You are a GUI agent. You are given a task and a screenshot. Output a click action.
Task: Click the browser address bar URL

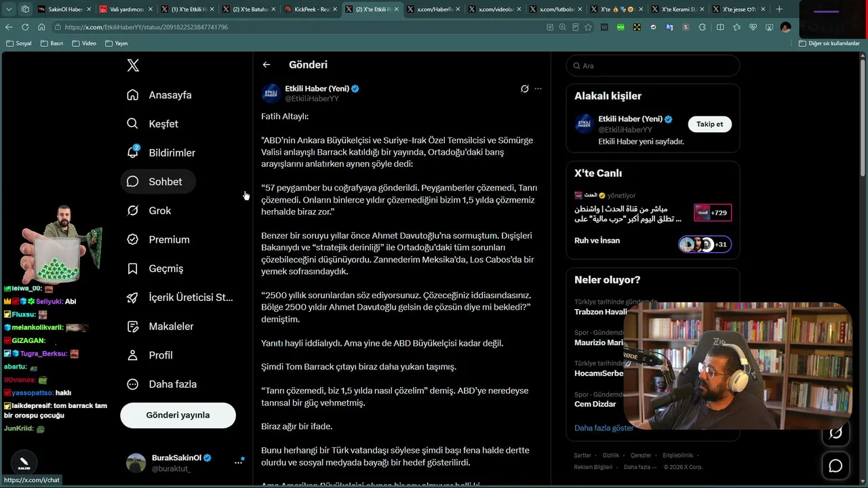pyautogui.click(x=146, y=27)
